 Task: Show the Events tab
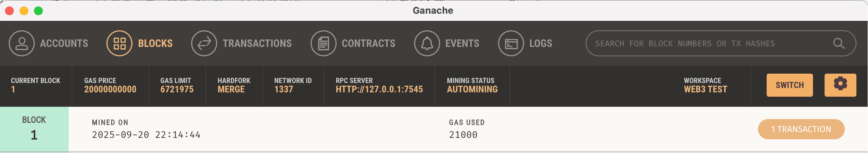(462, 43)
